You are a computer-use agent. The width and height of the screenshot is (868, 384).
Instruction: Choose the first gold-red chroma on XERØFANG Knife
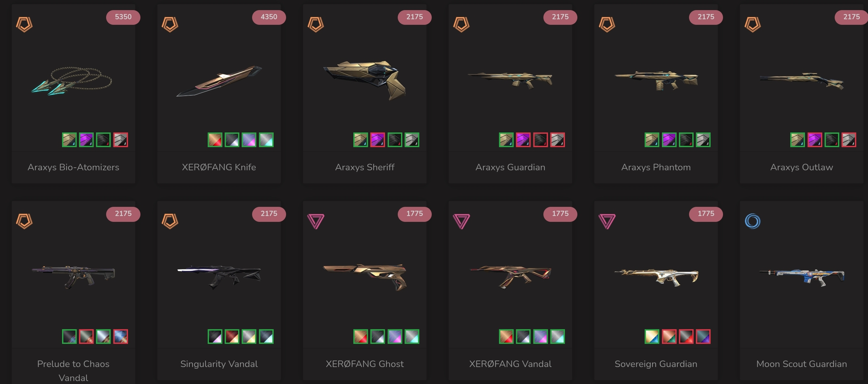[x=215, y=140]
